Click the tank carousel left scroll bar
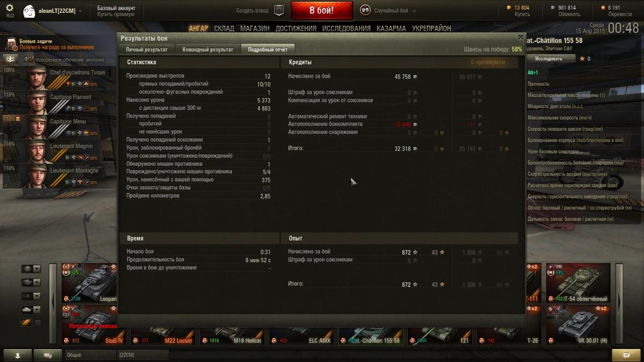 (53, 304)
